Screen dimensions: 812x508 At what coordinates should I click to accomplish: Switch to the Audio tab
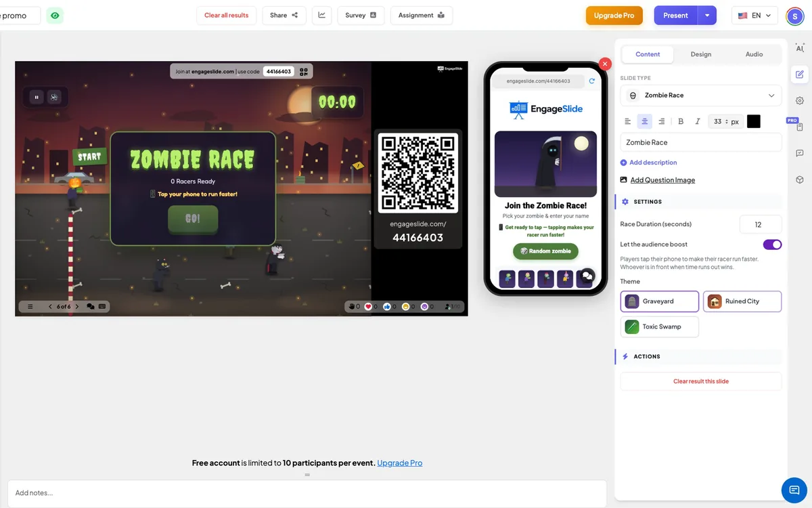click(x=754, y=54)
